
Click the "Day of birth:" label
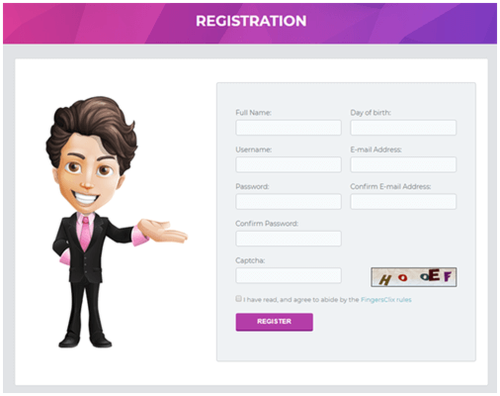(x=371, y=113)
